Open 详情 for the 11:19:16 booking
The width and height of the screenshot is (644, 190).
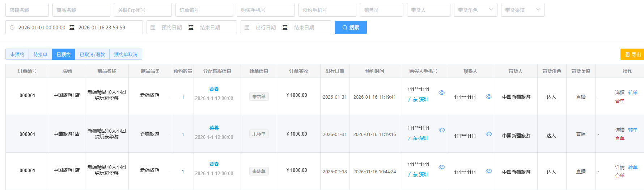[620, 130]
